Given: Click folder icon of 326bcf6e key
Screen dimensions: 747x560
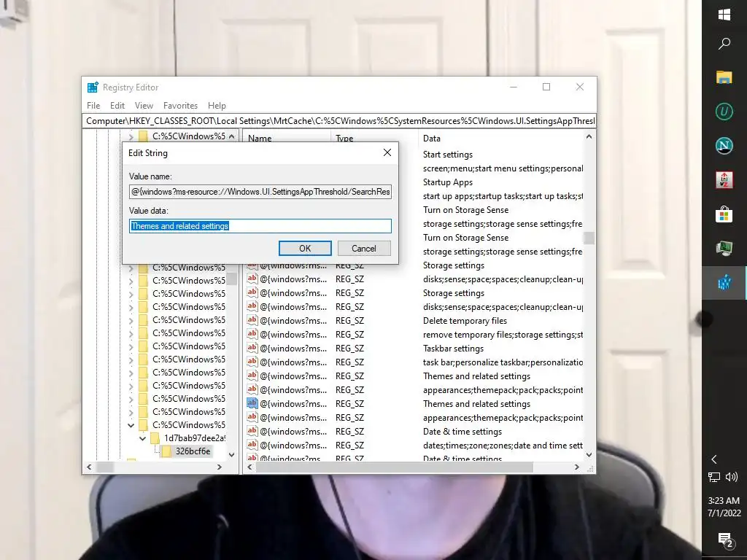Looking at the screenshot, I should tap(166, 451).
